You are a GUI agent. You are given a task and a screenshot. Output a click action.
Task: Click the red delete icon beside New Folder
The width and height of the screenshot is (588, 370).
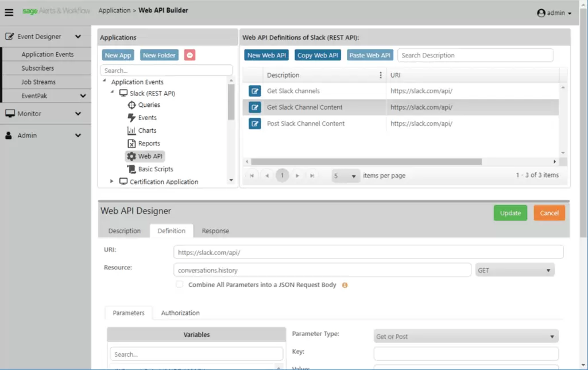click(x=189, y=55)
